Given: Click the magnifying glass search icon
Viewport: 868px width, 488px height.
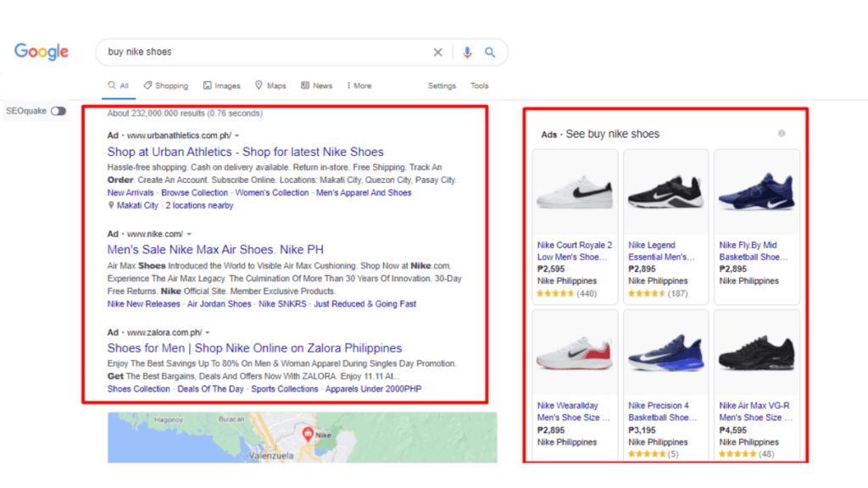Looking at the screenshot, I should (x=490, y=52).
